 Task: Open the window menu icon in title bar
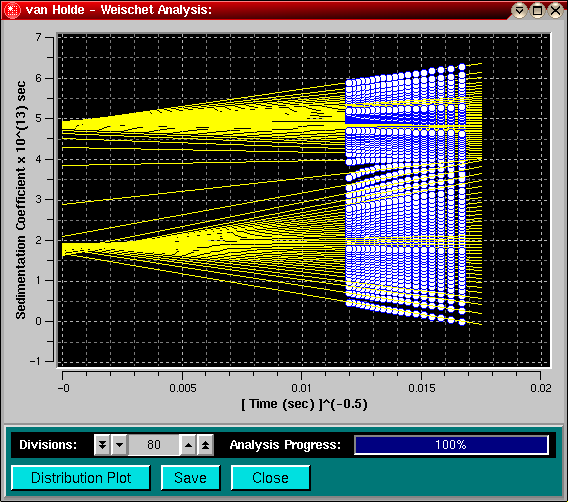click(x=12, y=10)
